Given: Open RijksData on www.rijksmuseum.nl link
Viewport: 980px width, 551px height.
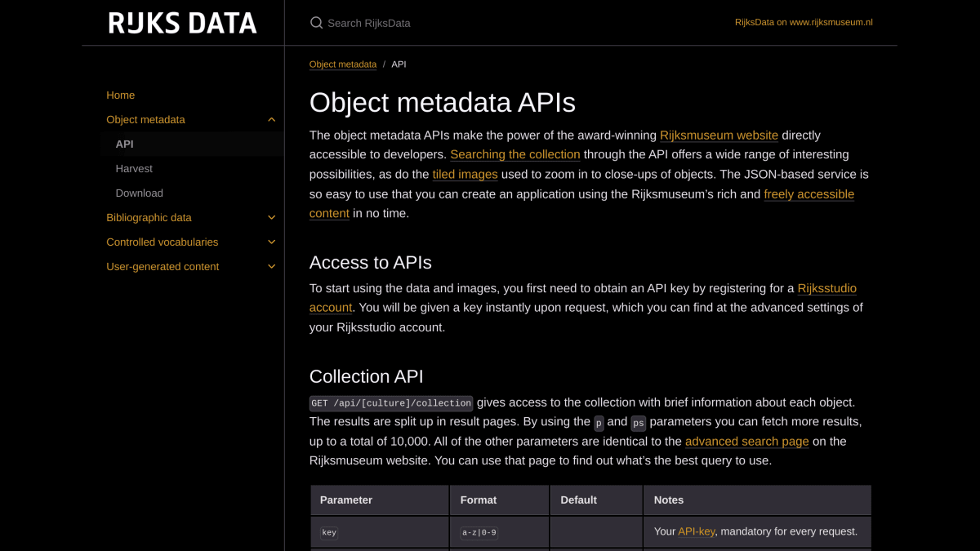Looking at the screenshot, I should [804, 22].
